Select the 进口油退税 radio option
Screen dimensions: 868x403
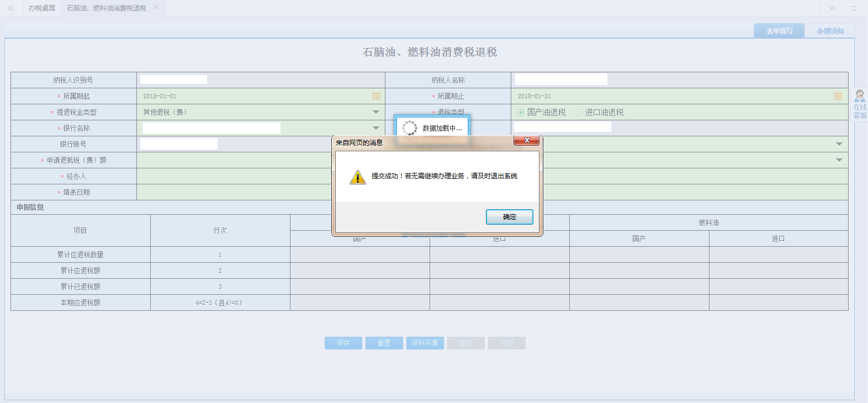[x=579, y=112]
